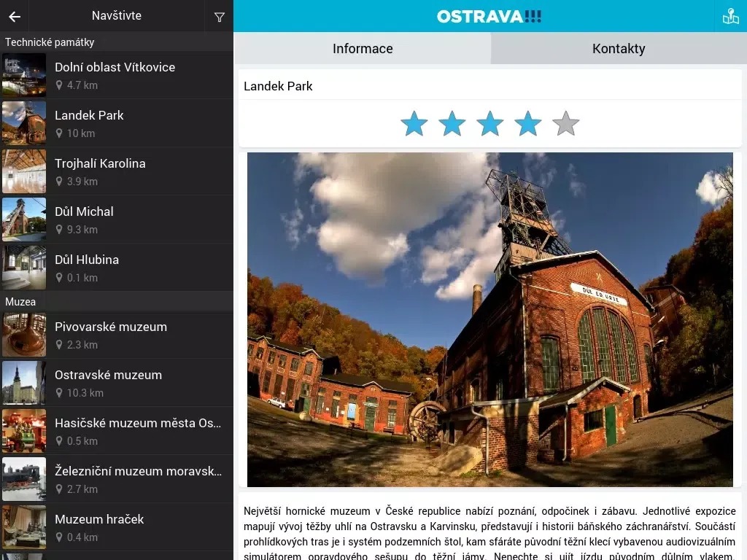Tap location pin next to 0.5 km
Image resolution: width=747 pixels, height=560 pixels.
59,441
